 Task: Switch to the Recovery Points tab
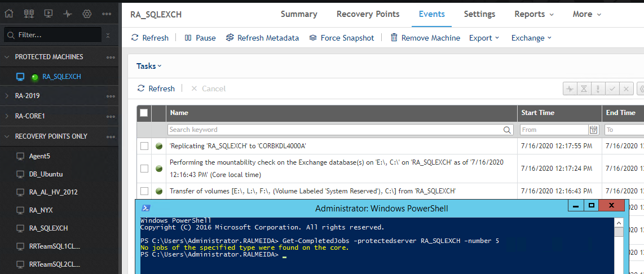[x=368, y=14]
